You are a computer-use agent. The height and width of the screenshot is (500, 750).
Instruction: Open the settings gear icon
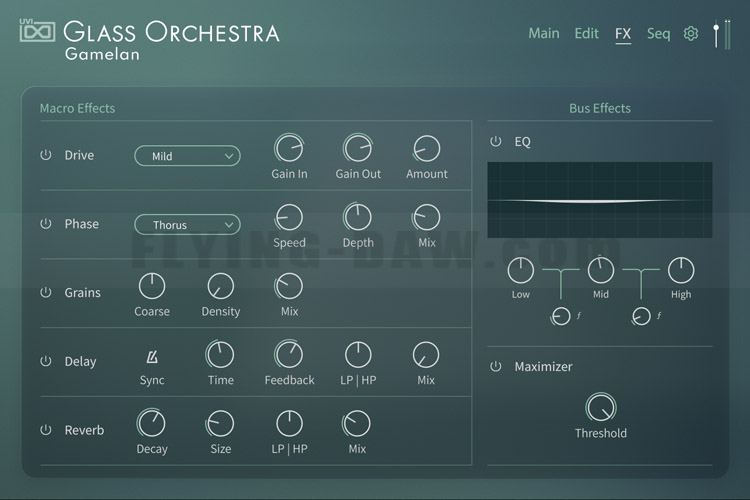pyautogui.click(x=691, y=33)
